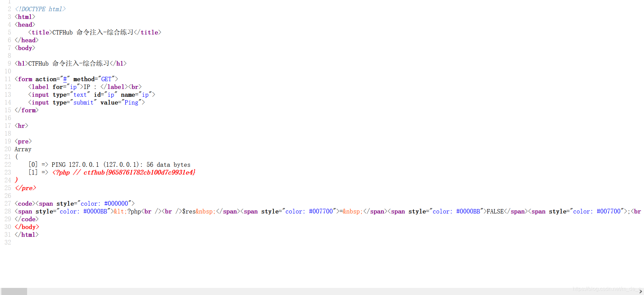Click the '#000000' color value on line 27

pos(116,204)
